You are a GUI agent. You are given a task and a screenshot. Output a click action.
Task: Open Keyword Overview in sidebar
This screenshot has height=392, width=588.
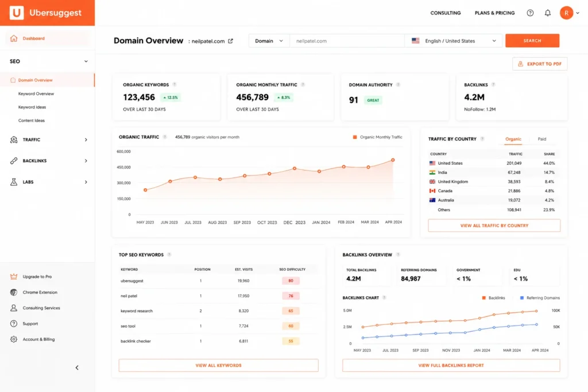click(36, 94)
